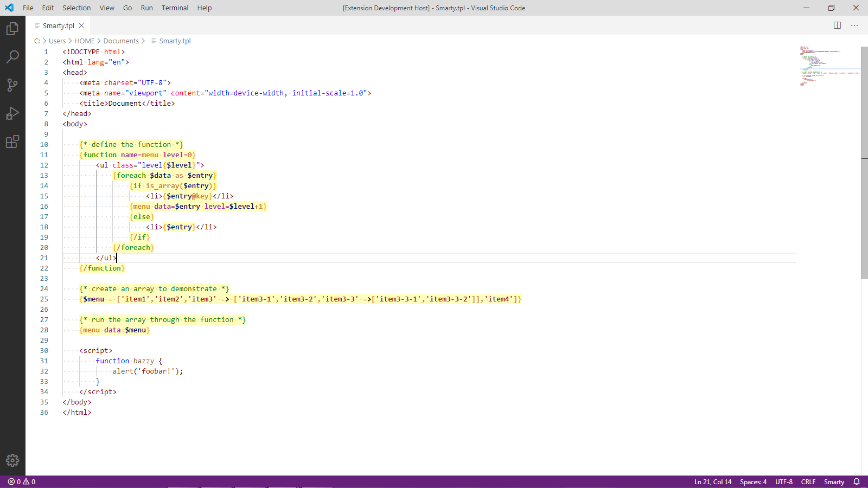
Task: Select language mode Smarty
Action: (x=834, y=481)
